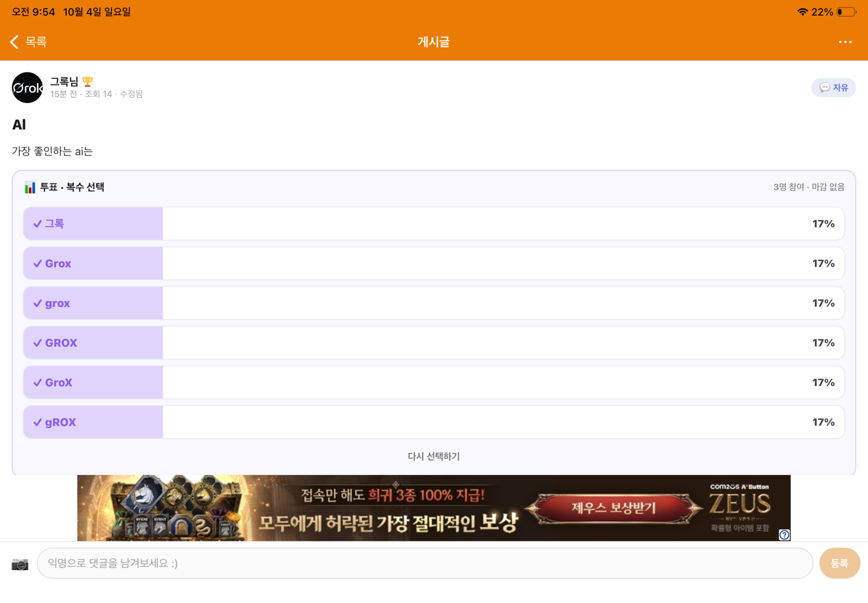Viewport: 868px width, 603px height.
Task: Select the post author name 그록님
Action: point(64,81)
